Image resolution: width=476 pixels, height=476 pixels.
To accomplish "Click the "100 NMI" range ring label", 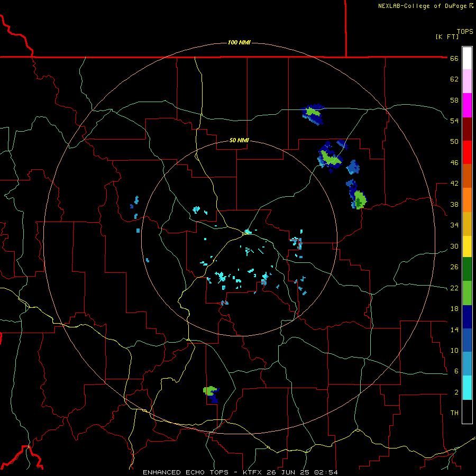I will coord(239,42).
